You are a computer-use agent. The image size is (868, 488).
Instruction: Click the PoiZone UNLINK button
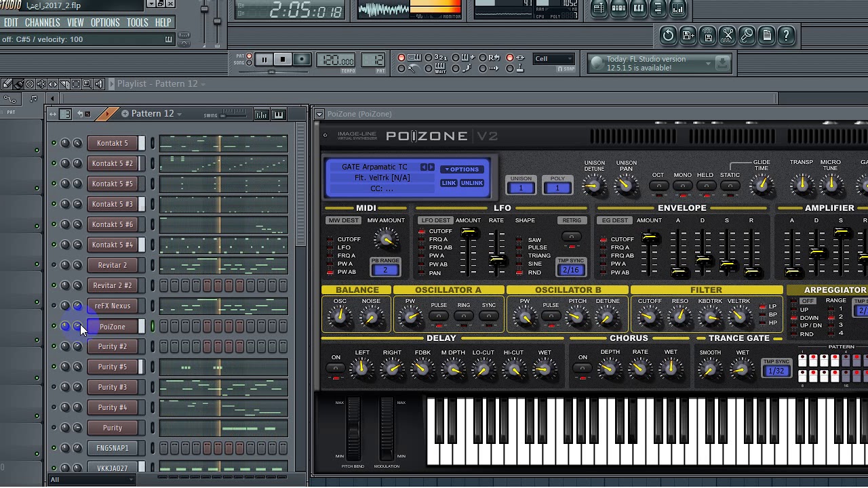click(x=472, y=183)
